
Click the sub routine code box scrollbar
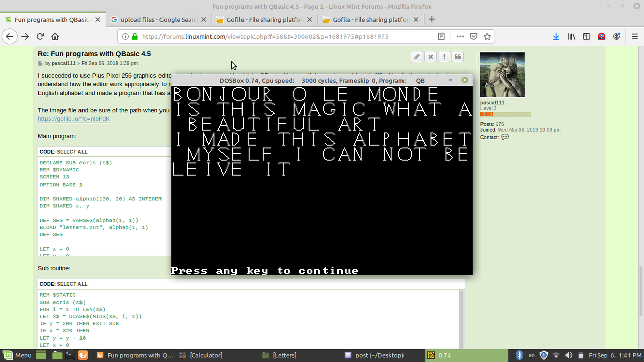461,320
